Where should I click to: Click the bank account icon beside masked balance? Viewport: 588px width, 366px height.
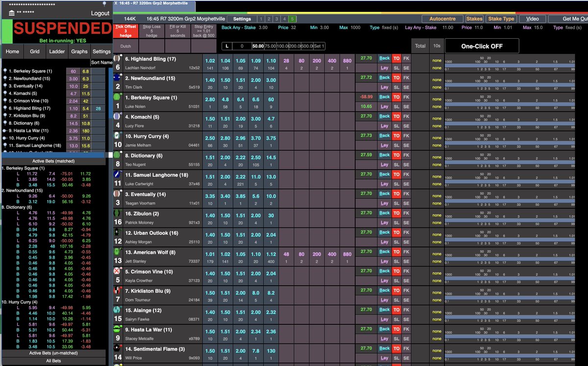[x=12, y=13]
